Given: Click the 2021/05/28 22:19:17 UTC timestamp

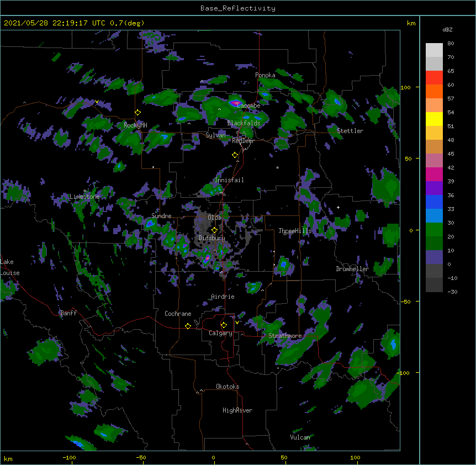Looking at the screenshot, I should click(55, 23).
